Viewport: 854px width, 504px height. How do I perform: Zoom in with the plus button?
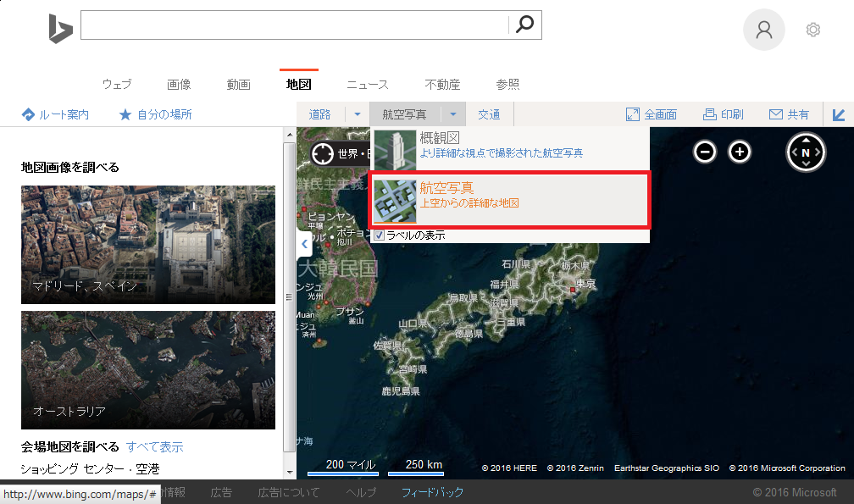point(739,152)
